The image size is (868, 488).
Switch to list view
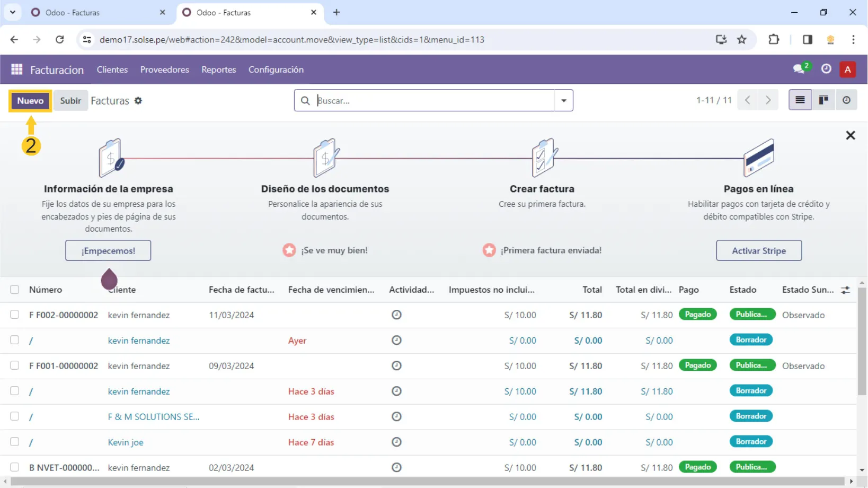coord(800,100)
